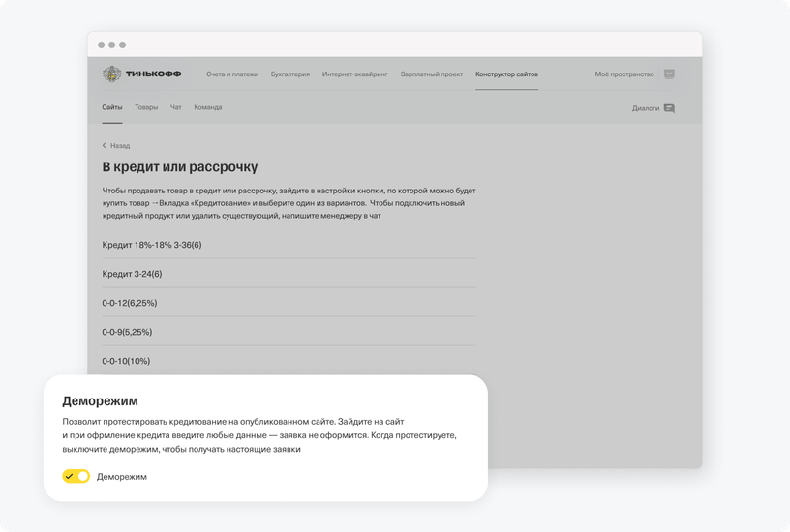Select Зарплатный проект menu item

(431, 74)
